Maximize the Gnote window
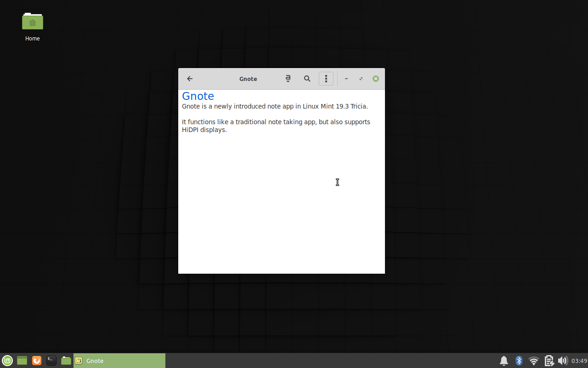 pyautogui.click(x=361, y=79)
